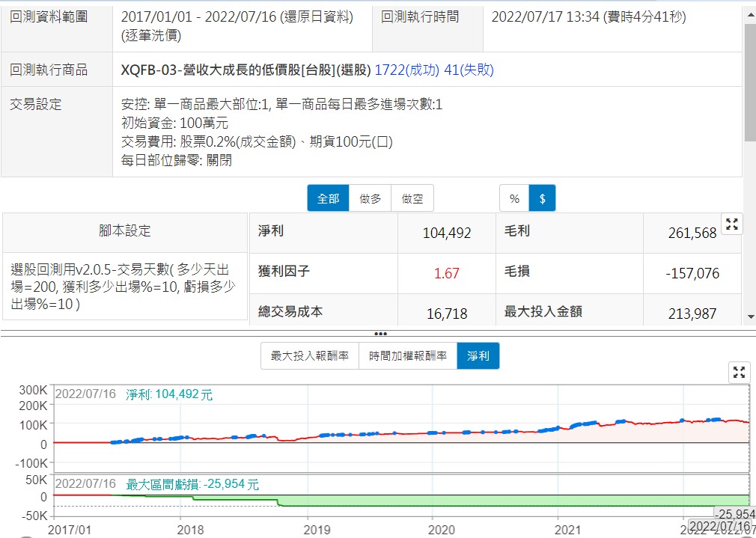
Task: Click the 腳本設定 panel header
Action: point(125,231)
